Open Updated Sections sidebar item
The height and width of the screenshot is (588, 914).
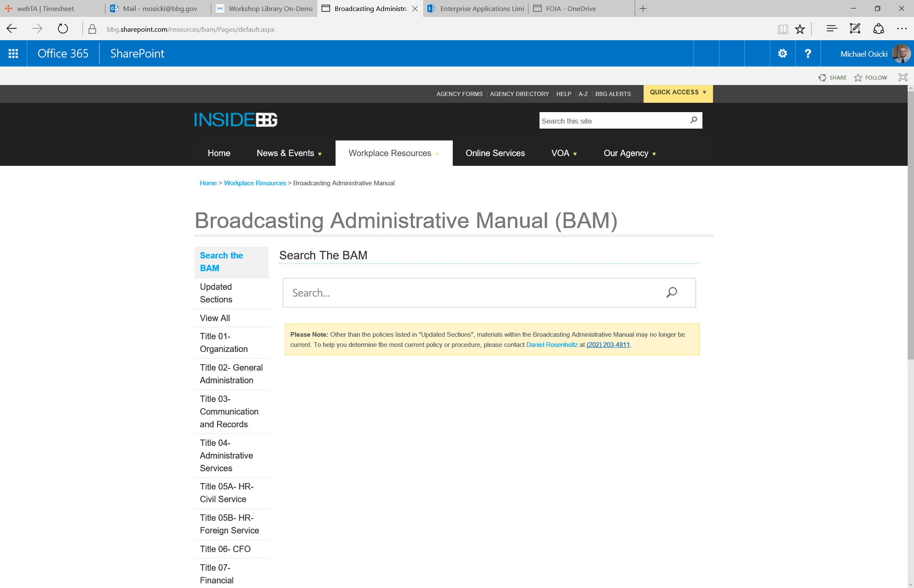click(x=231, y=293)
